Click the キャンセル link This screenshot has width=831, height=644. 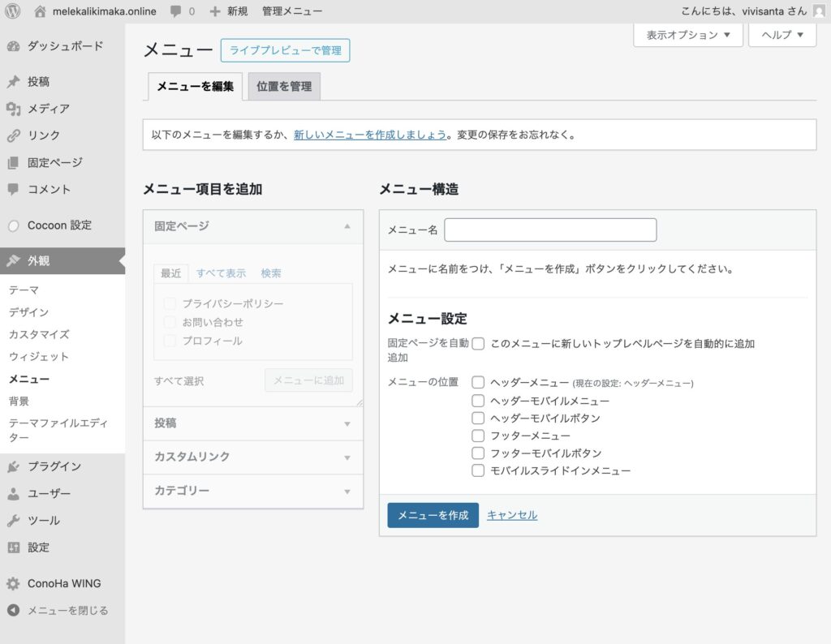(x=511, y=515)
